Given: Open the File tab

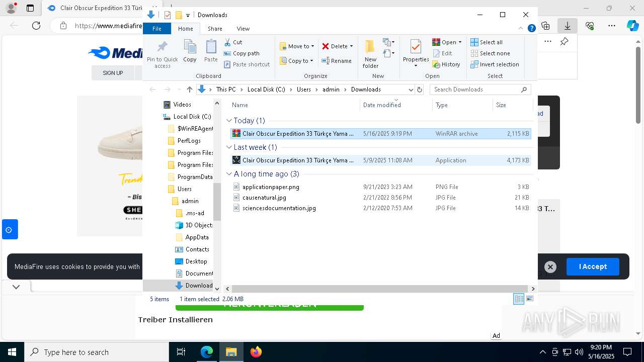Looking at the screenshot, I should point(157,29).
